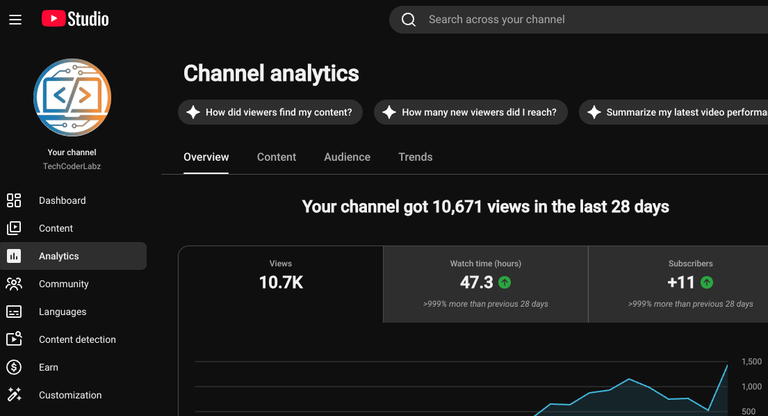This screenshot has width=768, height=416.
Task: Switch to the Trends tab
Action: click(x=415, y=157)
